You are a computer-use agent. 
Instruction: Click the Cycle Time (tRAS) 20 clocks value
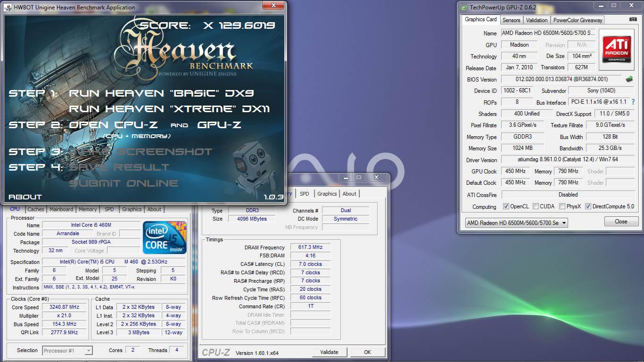(311, 289)
